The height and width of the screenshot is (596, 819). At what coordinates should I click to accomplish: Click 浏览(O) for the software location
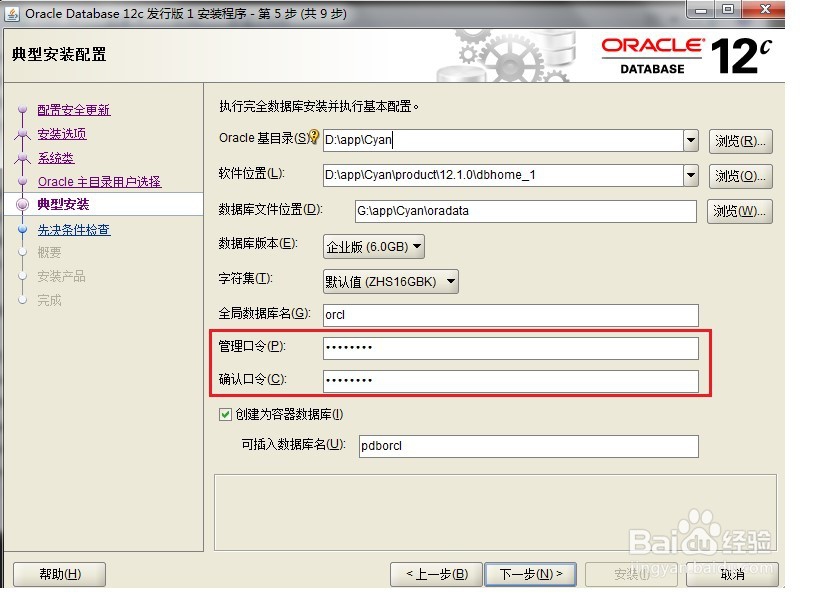click(x=740, y=176)
